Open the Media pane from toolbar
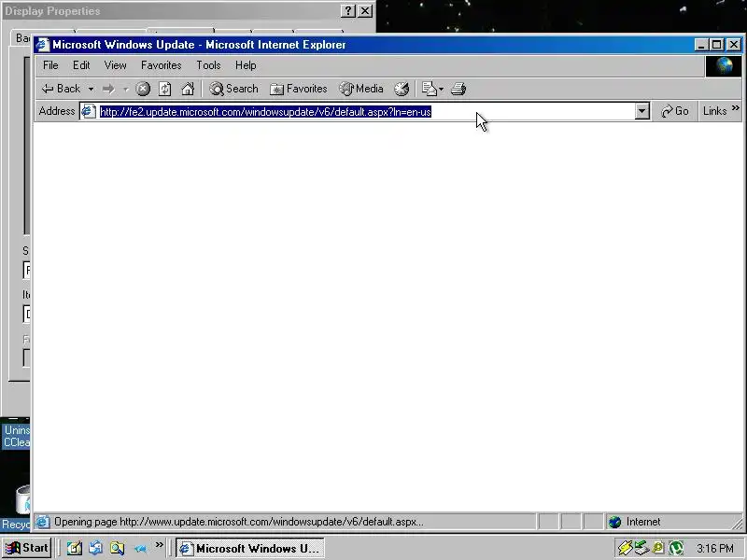This screenshot has width=747, height=560. 361,89
